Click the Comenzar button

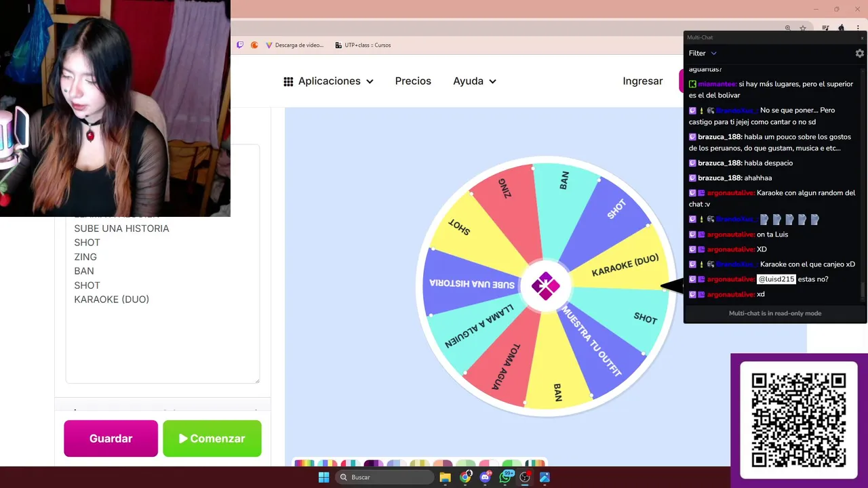click(x=212, y=439)
